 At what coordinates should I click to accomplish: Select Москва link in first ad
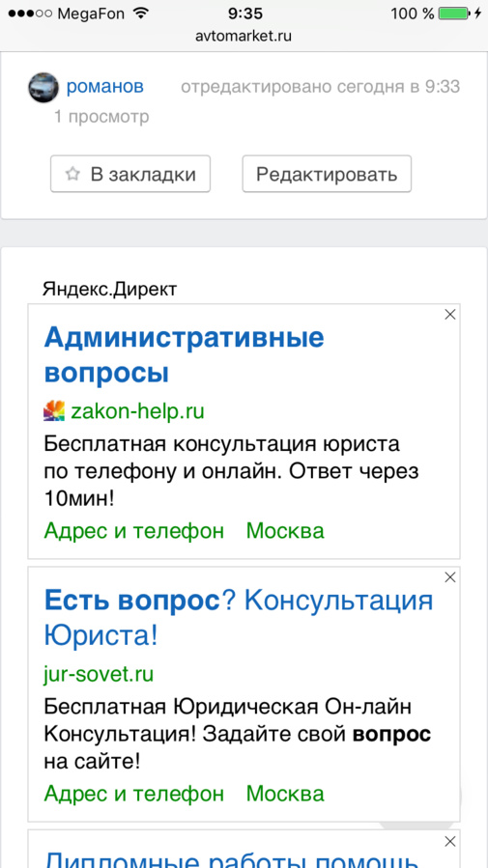click(285, 531)
